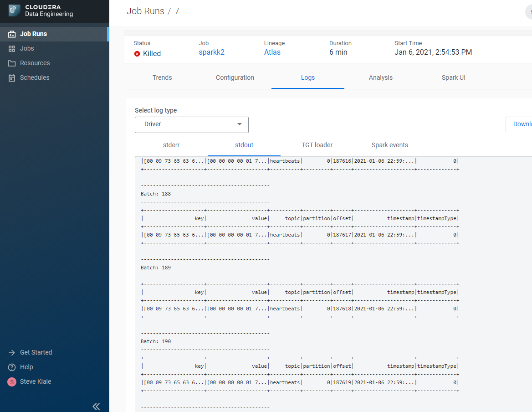Open the Atlas lineage link
Image resolution: width=532 pixels, height=412 pixels.
[x=272, y=52]
